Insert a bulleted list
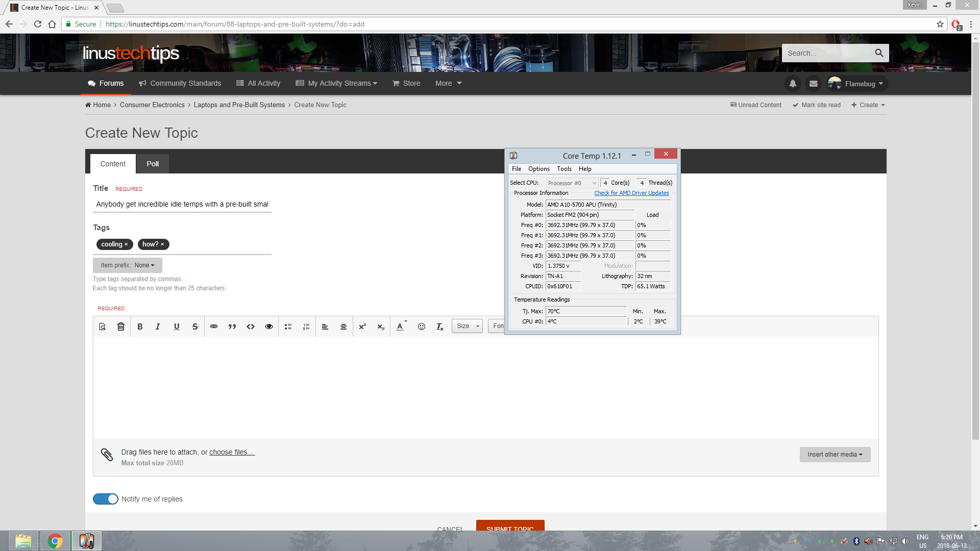Viewport: 980px width, 551px height. click(x=288, y=327)
